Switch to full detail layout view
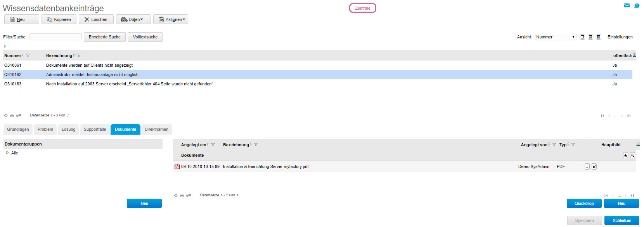This screenshot has height=227, width=644. pos(599,37)
